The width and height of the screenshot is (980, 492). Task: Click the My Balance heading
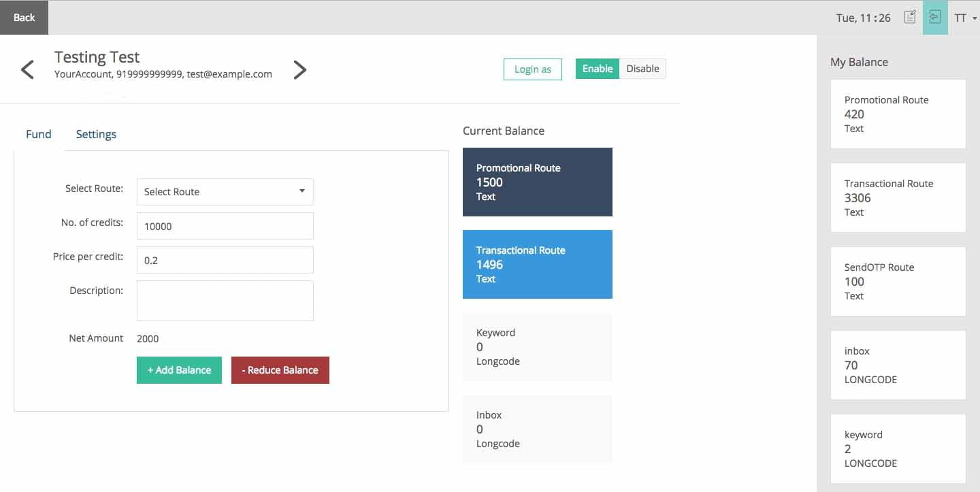[859, 62]
